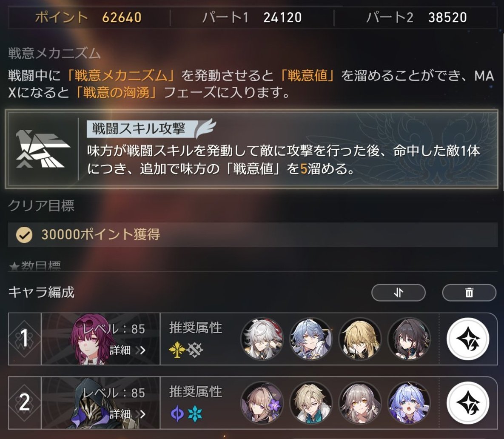Select the cyan Ice element icon
Viewport: 504px width, 439px height.
(195, 413)
